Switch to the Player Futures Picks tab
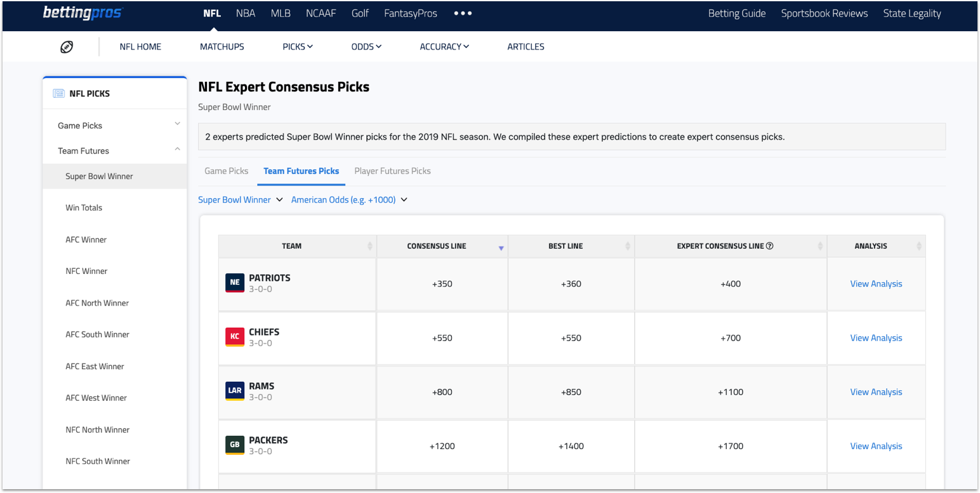 pyautogui.click(x=392, y=171)
